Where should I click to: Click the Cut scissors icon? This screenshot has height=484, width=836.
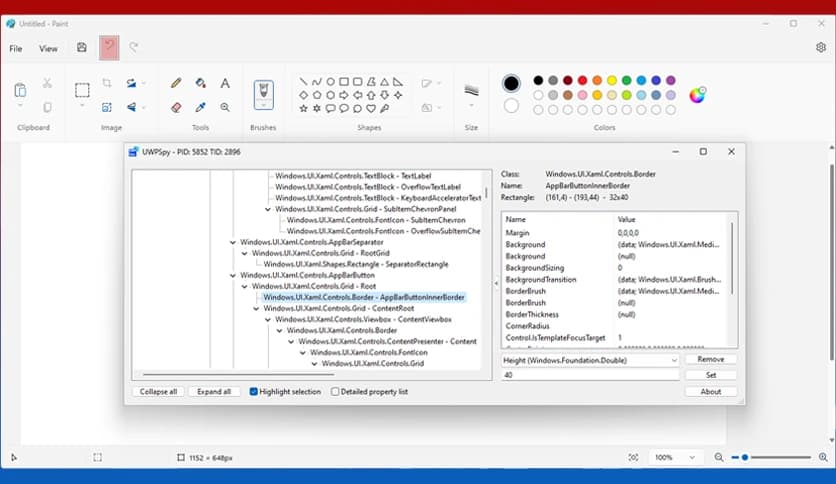coord(47,83)
